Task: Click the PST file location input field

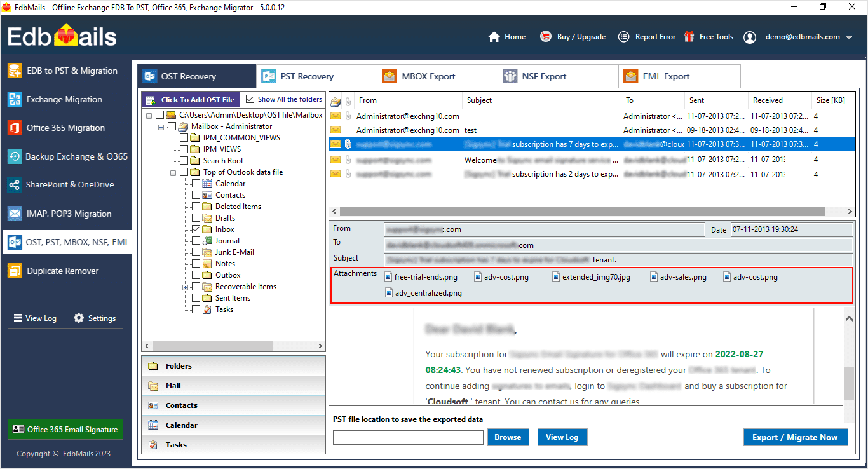Action: point(408,437)
